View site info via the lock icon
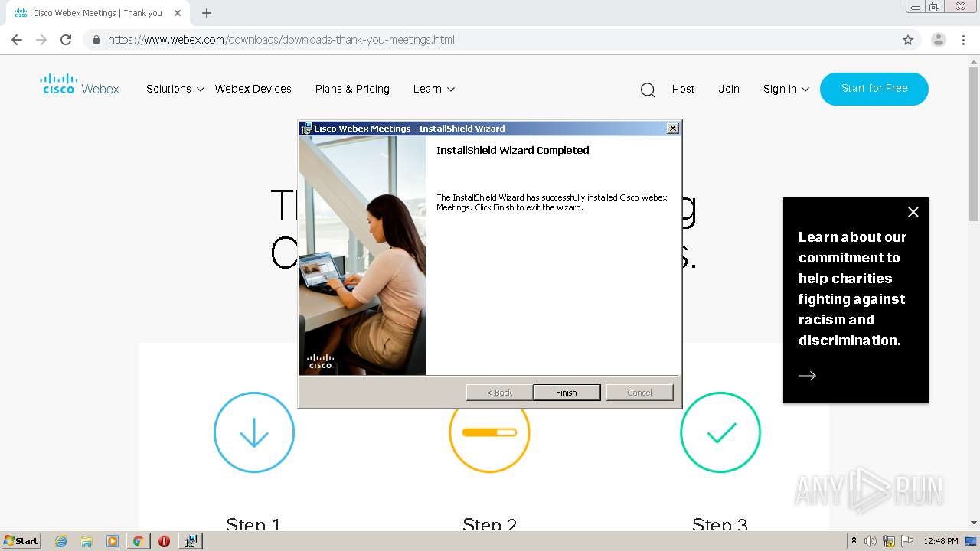 96,40
